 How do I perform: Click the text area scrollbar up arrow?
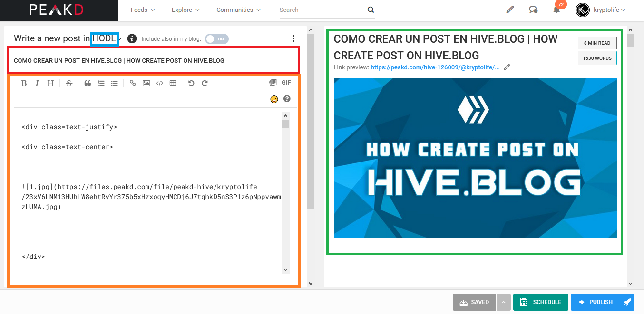tap(285, 115)
